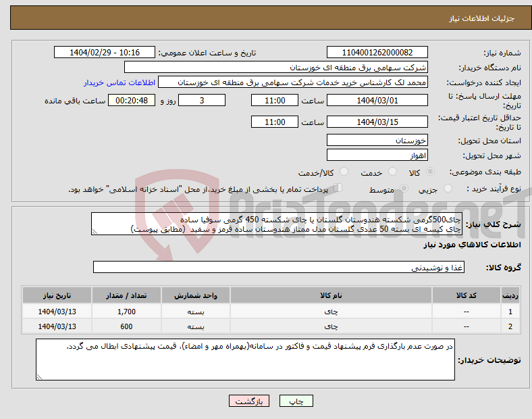Image resolution: width=532 pixels, height=419 pixels.
Task: Click the کد کالا column header
Action: pyautogui.click(x=467, y=295)
